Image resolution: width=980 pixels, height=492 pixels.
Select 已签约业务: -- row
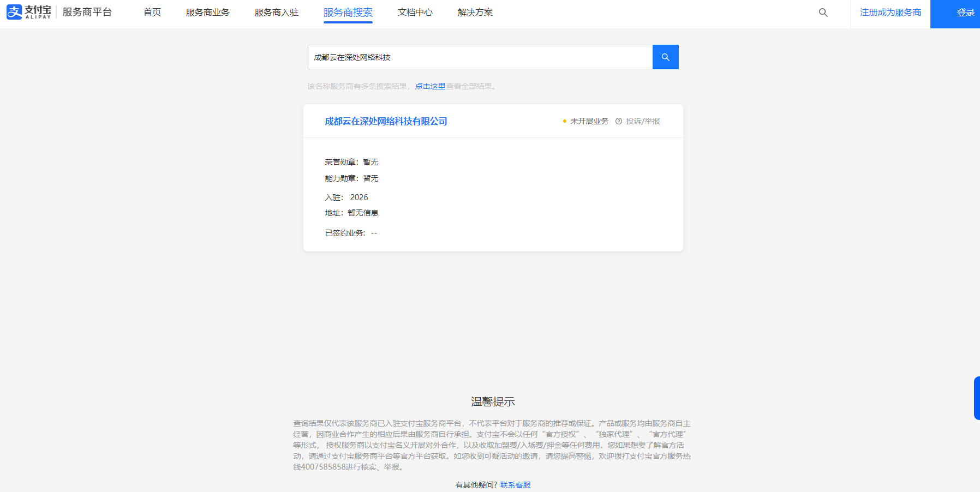point(351,233)
